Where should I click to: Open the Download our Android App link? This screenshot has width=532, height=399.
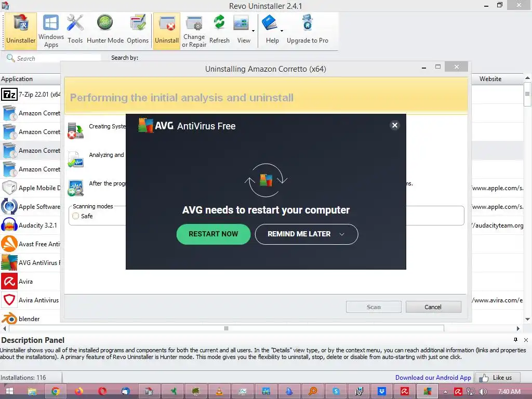click(433, 378)
